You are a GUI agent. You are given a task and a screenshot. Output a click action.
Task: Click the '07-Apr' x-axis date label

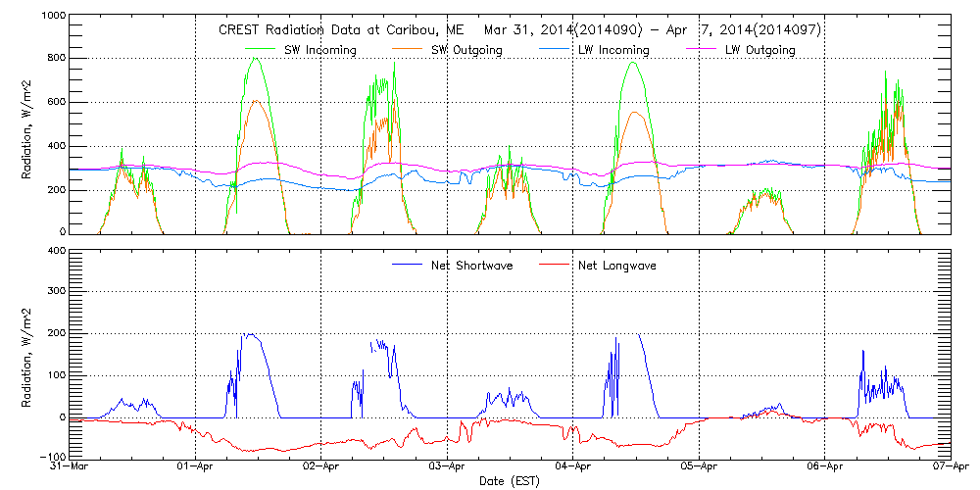952,468
